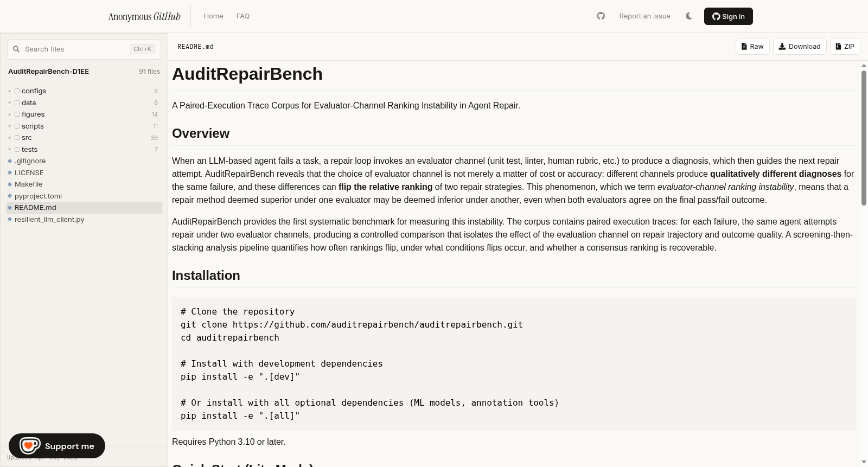868x467 pixels.
Task: Tick the data folder checkbox
Action: (x=17, y=103)
